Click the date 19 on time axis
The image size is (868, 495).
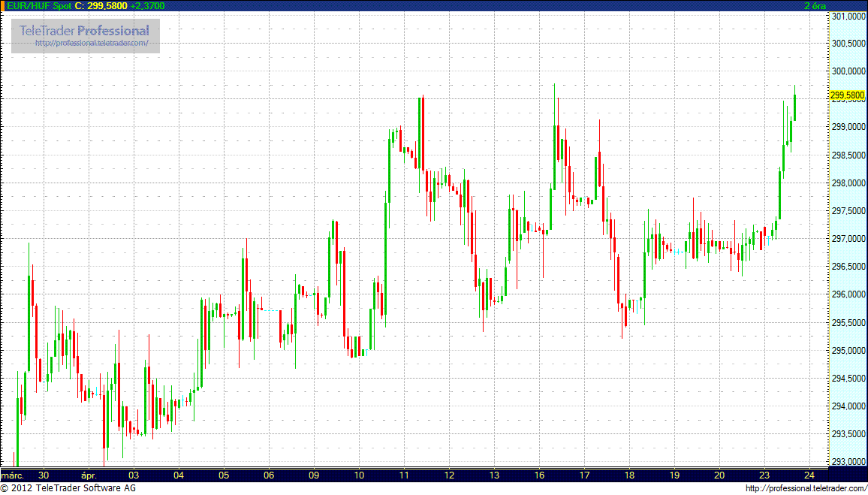click(674, 475)
